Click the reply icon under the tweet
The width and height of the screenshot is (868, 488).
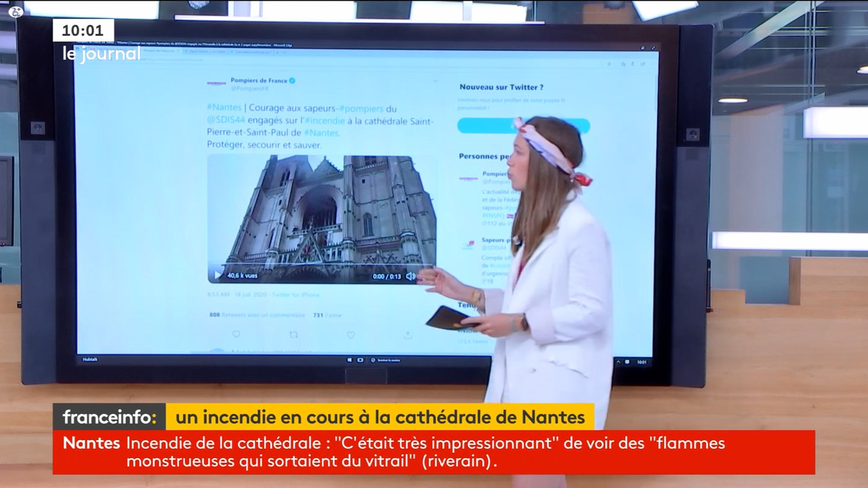(x=236, y=334)
